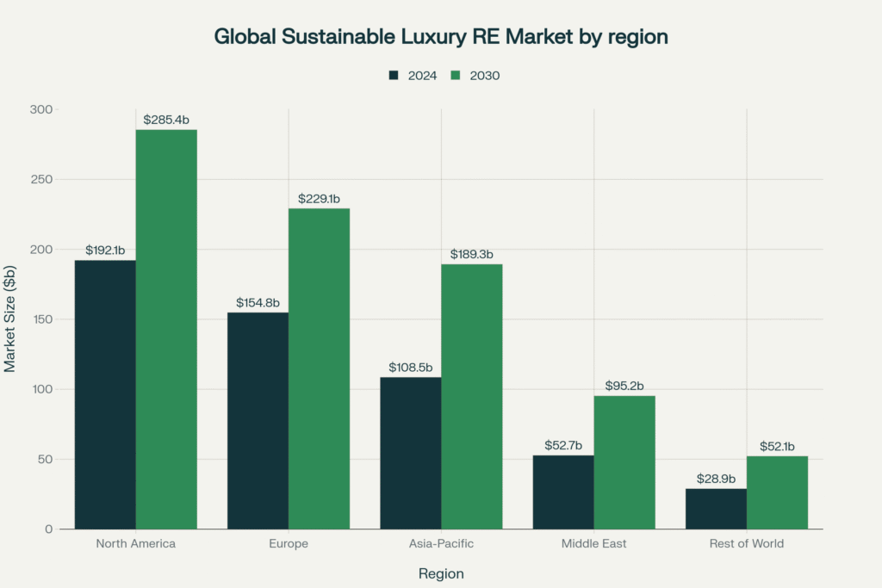Image resolution: width=882 pixels, height=588 pixels.
Task: Click the Market Size ($b) axis title
Action: pyautogui.click(x=10, y=319)
